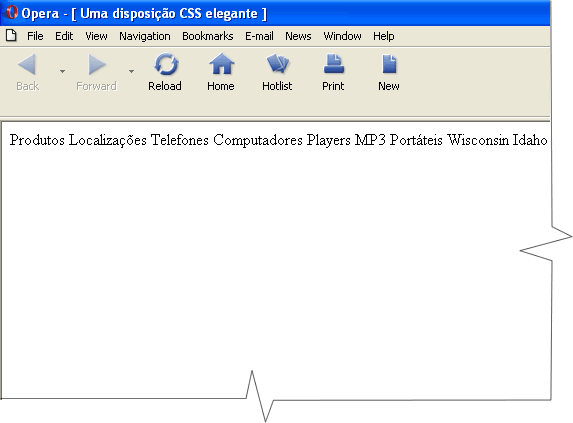Open the Hotlist panel icon
This screenshot has height=423, width=573.
click(x=278, y=64)
